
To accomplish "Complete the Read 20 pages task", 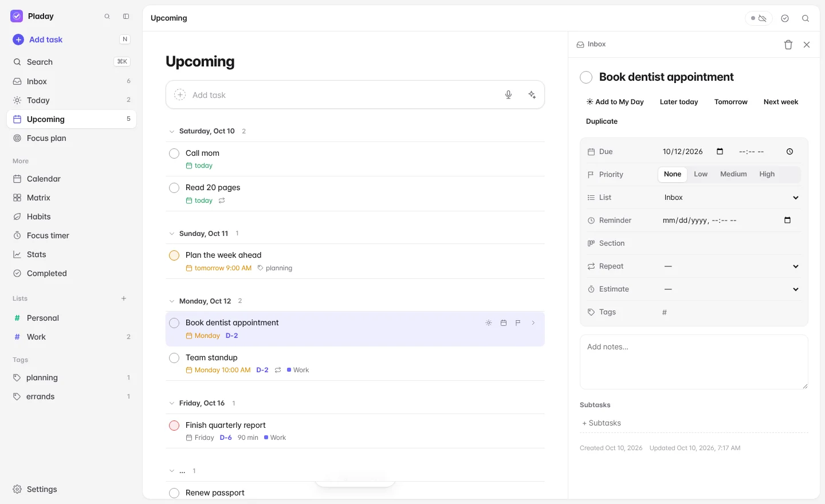I will click(x=174, y=188).
